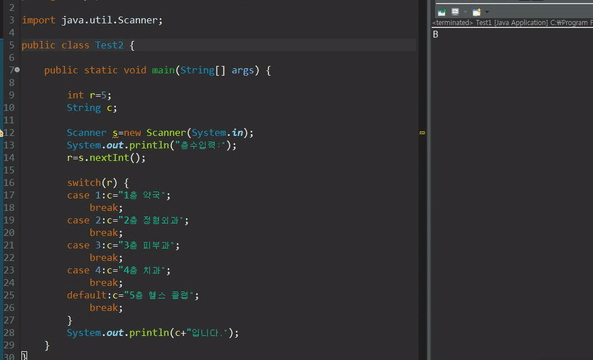Click the Pin Console icon

(x=441, y=12)
